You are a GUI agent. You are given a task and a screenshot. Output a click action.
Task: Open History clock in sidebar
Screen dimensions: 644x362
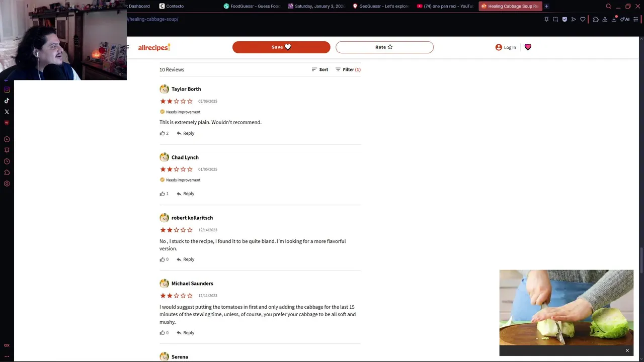pyautogui.click(x=7, y=161)
